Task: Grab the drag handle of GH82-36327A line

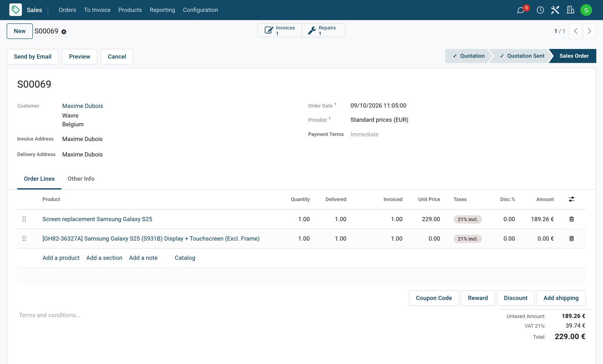Action: 24,239
